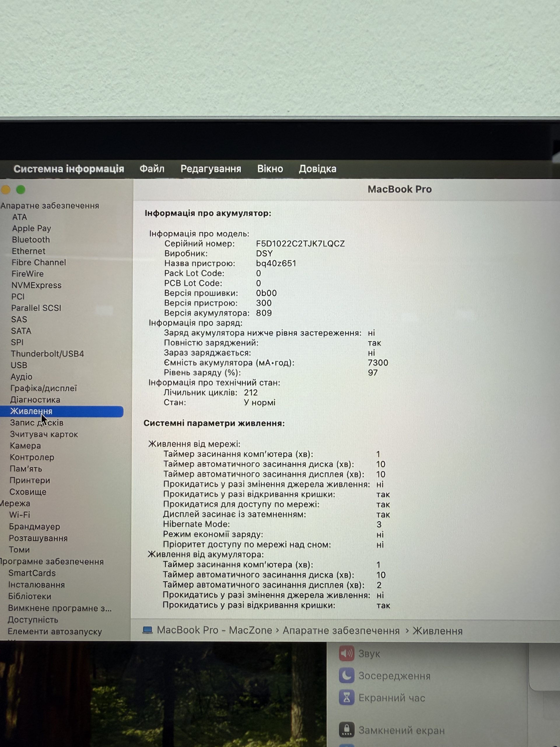
Task: Select Fibre Channel in the sidebar
Action: click(39, 262)
